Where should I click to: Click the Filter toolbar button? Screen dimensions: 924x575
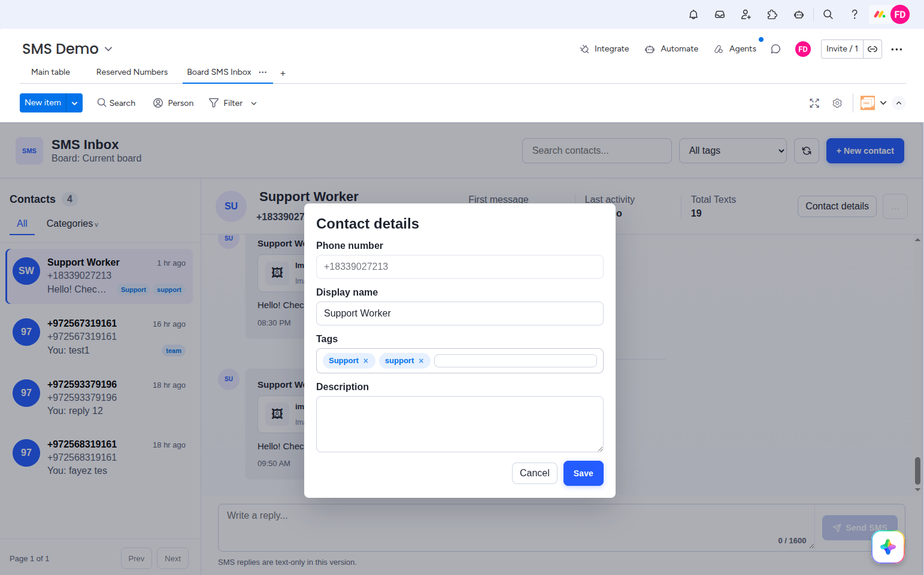tap(226, 103)
